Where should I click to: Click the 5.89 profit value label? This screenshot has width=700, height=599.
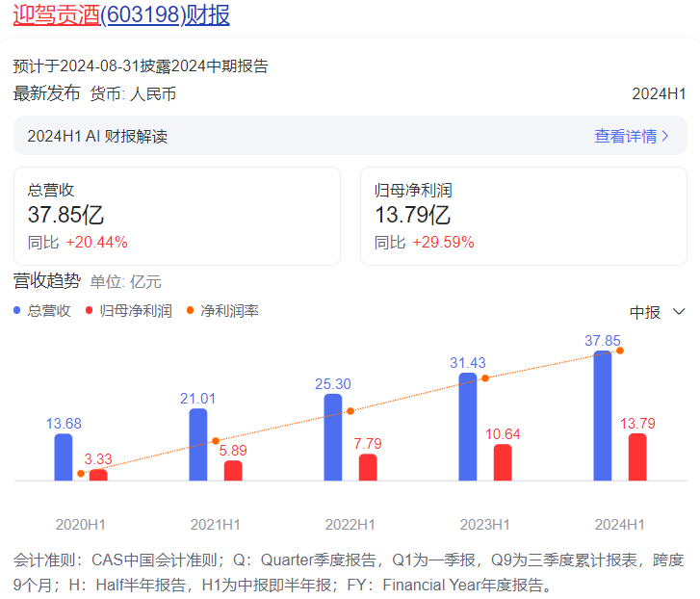[x=233, y=451]
